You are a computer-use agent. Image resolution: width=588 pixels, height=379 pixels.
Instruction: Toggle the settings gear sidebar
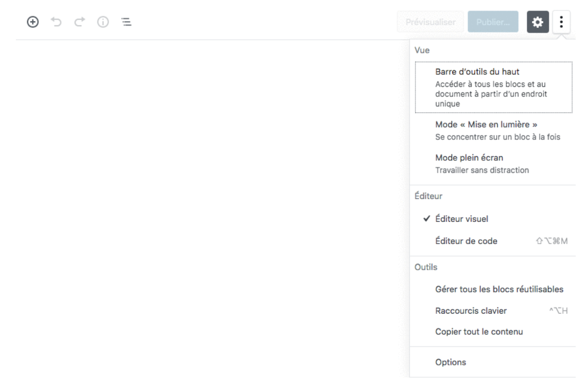tap(537, 22)
